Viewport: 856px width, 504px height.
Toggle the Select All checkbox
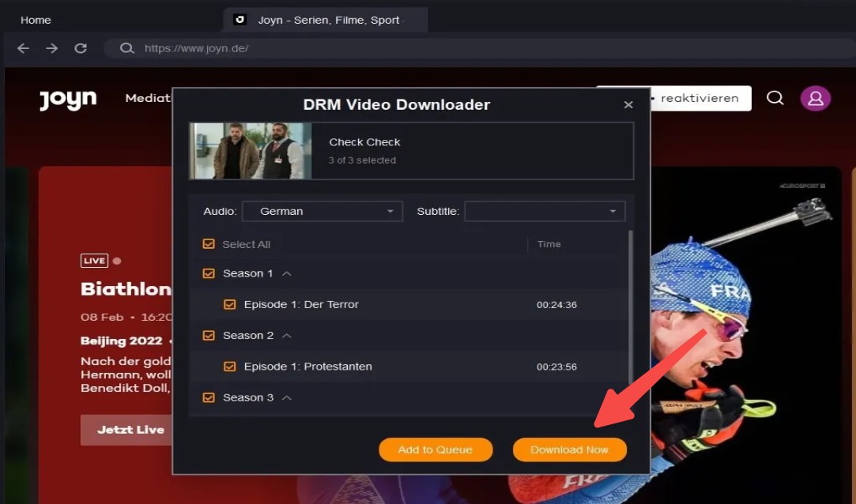pos(209,244)
